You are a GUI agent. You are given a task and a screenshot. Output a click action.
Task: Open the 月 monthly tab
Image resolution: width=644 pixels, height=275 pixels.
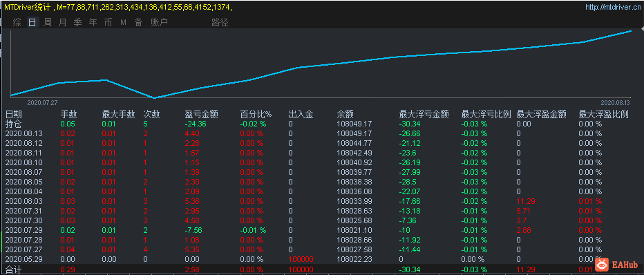tap(62, 22)
